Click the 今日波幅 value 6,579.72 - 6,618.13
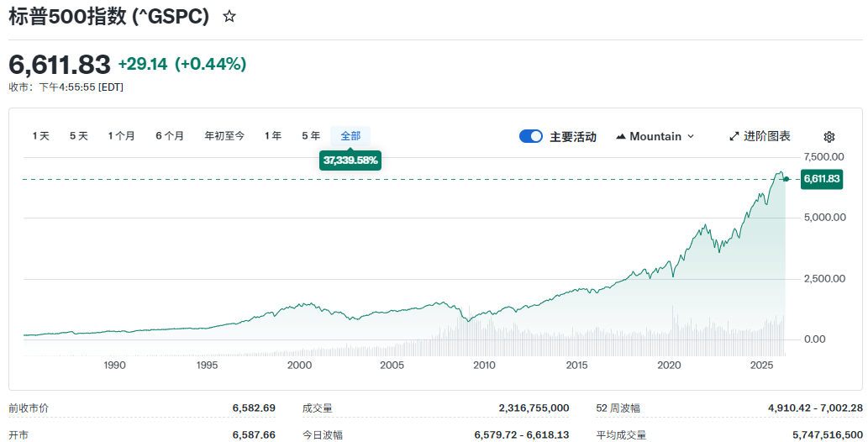 [522, 434]
